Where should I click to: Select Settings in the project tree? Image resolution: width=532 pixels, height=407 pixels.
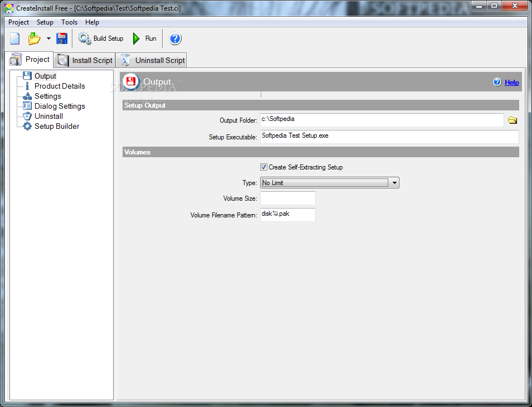point(48,96)
